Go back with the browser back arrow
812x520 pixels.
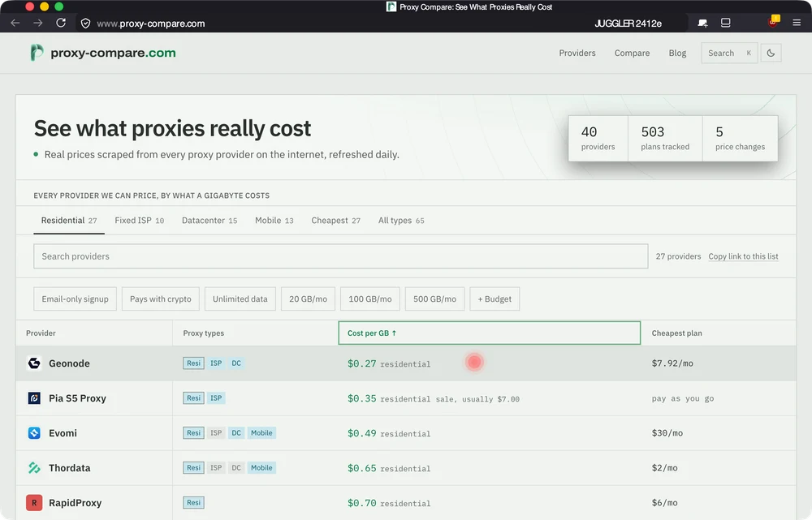(x=15, y=23)
